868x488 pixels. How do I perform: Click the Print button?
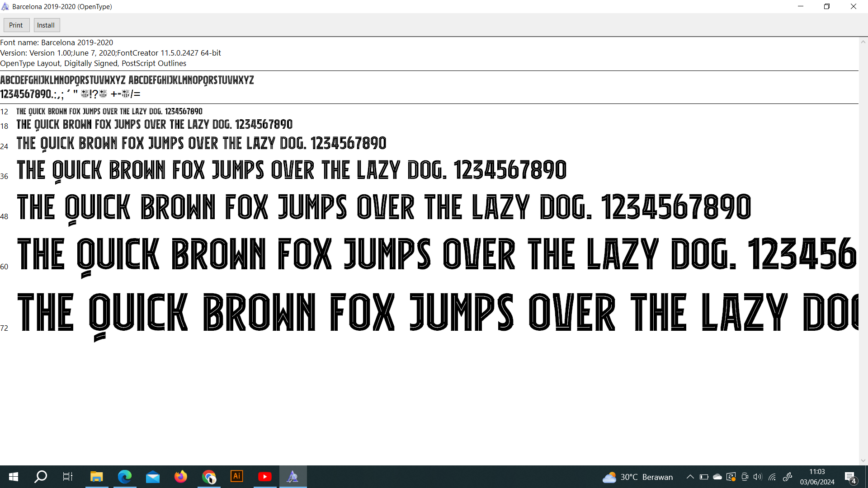coord(16,25)
